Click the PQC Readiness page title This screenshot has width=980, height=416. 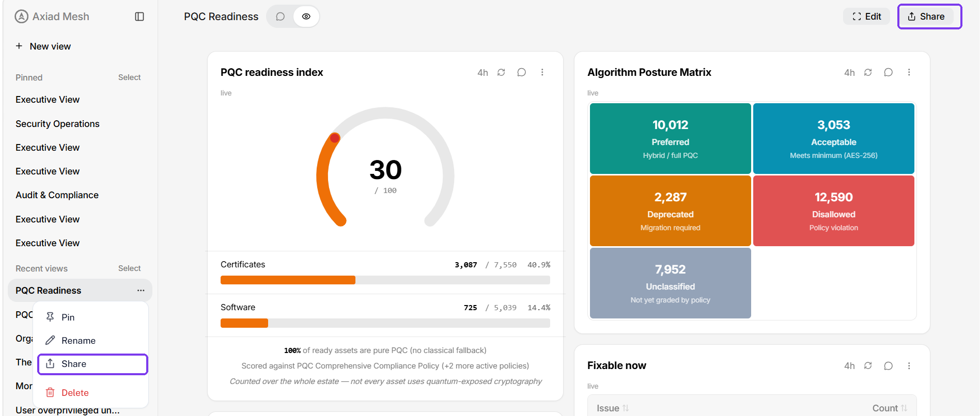(221, 17)
